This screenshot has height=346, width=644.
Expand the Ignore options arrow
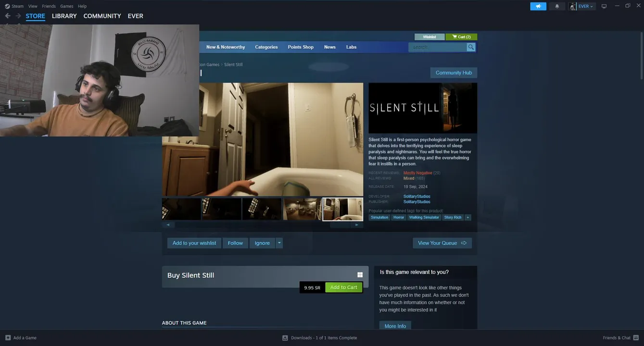click(x=279, y=243)
